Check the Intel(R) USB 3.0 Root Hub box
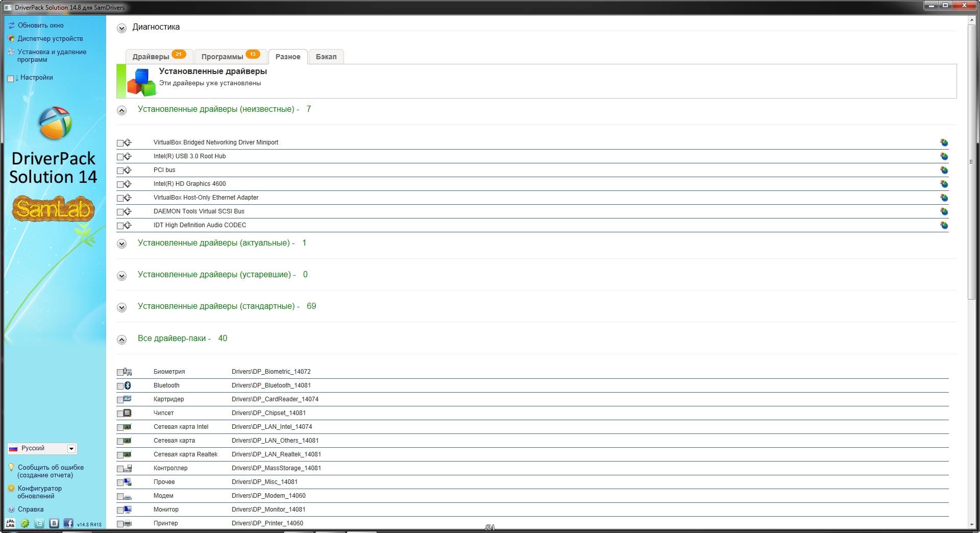Screen dimensions: 980x533 point(120,157)
